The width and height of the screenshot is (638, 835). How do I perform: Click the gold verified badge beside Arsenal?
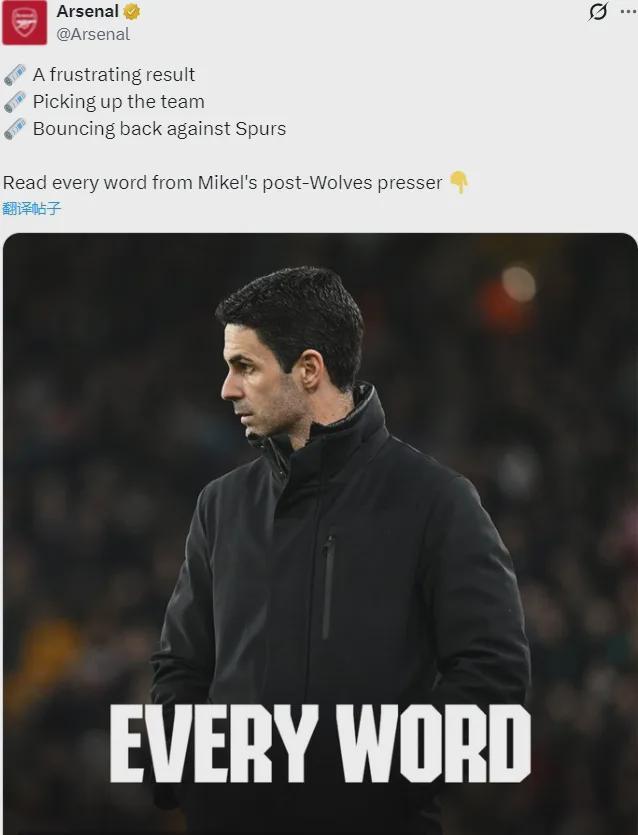point(132,12)
